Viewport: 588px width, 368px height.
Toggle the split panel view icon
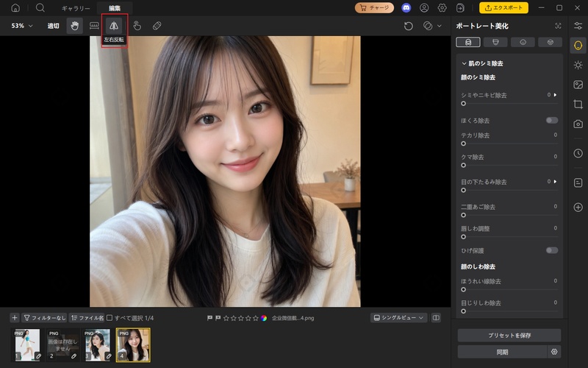coord(436,318)
